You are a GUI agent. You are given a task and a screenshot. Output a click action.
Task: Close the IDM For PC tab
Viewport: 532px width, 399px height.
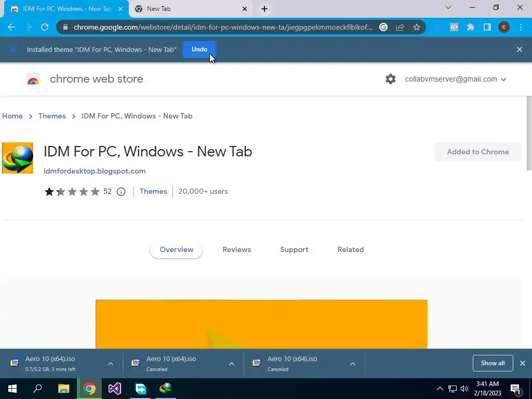[121, 9]
